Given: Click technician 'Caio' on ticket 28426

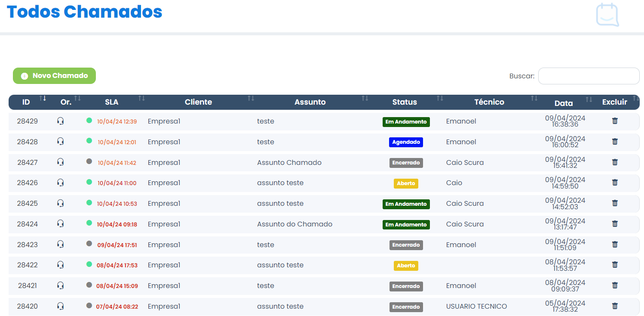Looking at the screenshot, I should (454, 183).
